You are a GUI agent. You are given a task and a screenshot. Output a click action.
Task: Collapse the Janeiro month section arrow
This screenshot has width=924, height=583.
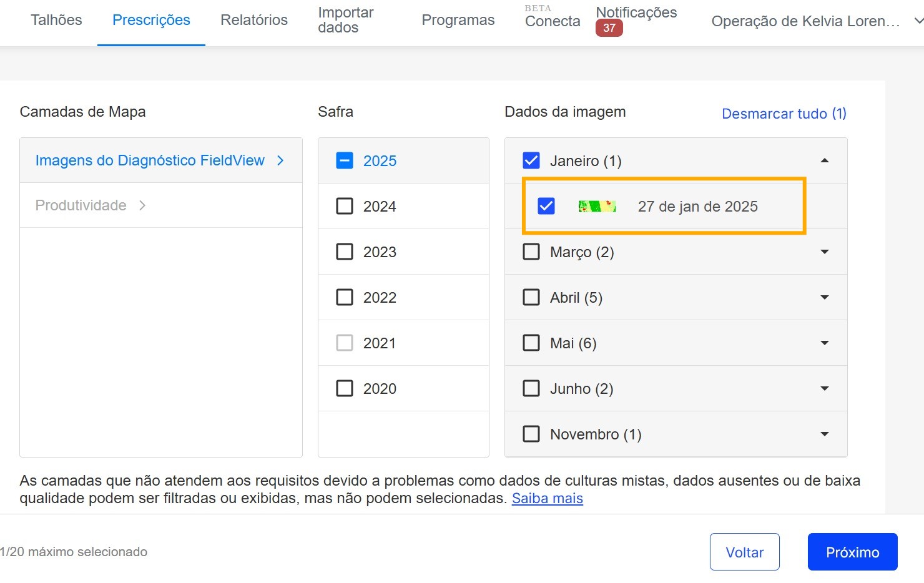[824, 161]
